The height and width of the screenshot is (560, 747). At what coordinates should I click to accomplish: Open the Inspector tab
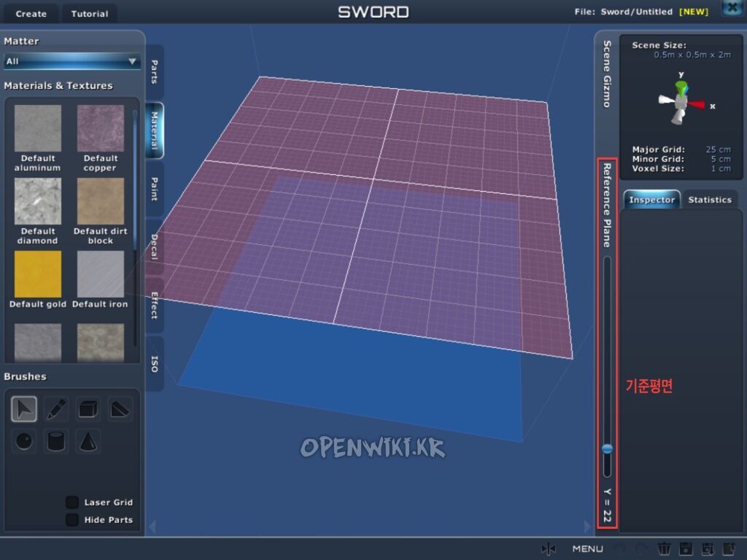[x=651, y=200]
